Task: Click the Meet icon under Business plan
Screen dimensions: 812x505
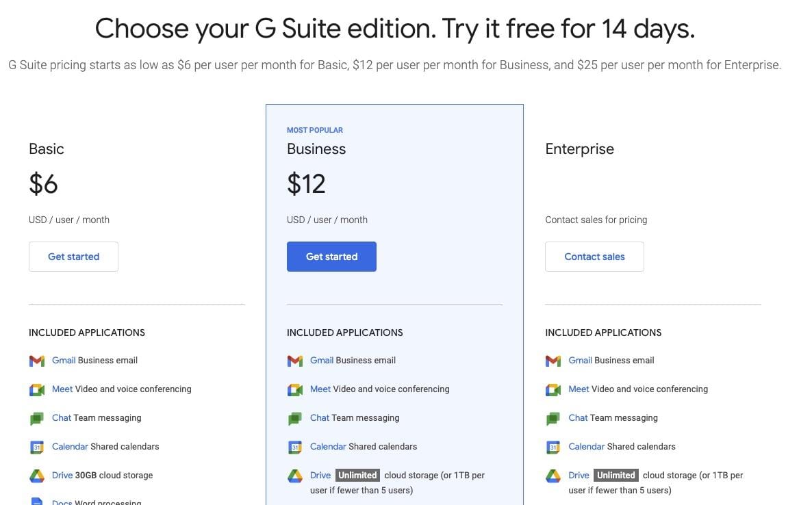Action: tap(295, 389)
